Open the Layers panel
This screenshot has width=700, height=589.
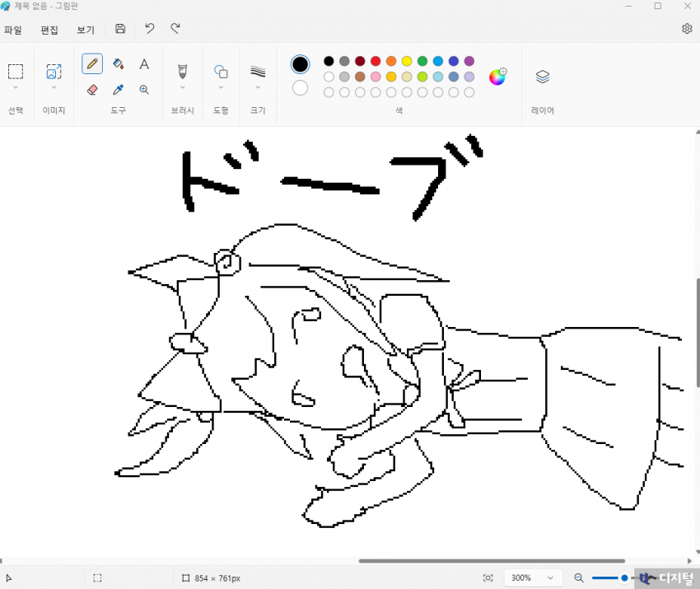point(543,77)
